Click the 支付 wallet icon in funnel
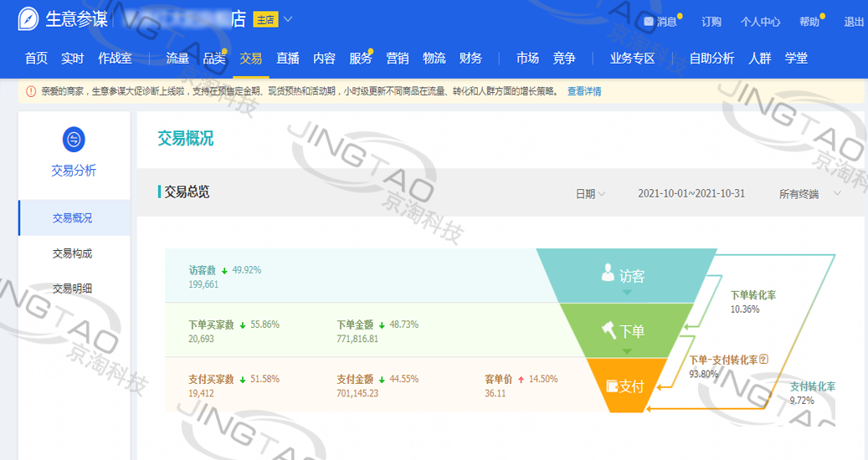Image resolution: width=868 pixels, height=460 pixels. [612, 386]
